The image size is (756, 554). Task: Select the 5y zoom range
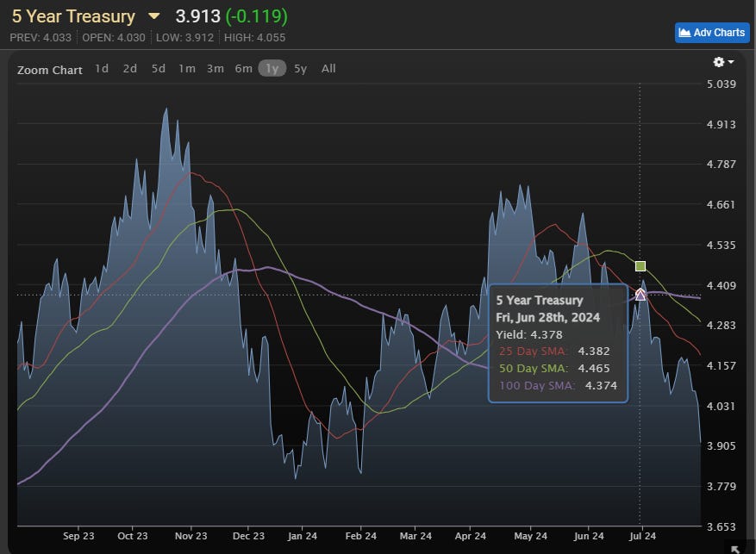pos(300,68)
